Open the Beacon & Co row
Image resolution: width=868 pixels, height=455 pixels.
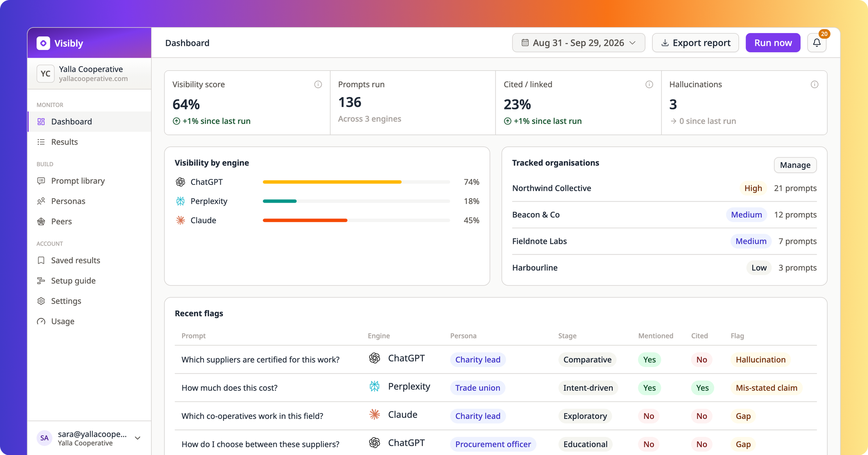click(664, 215)
